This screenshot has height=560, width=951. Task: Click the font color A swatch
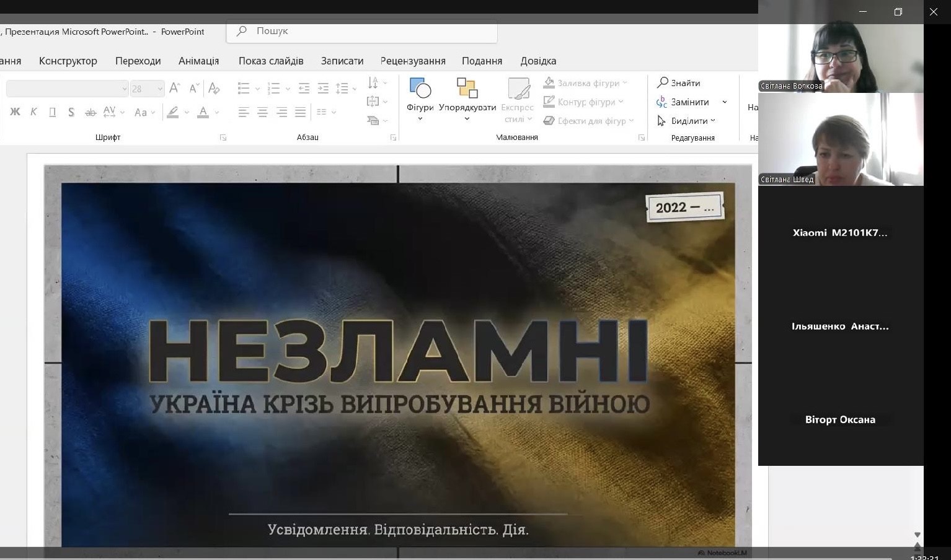(x=203, y=112)
